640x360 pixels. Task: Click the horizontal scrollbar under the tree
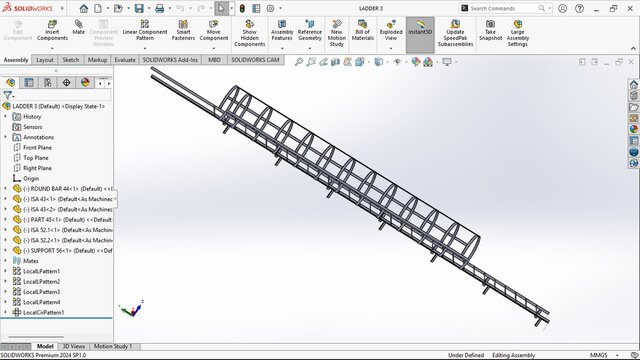click(36, 337)
